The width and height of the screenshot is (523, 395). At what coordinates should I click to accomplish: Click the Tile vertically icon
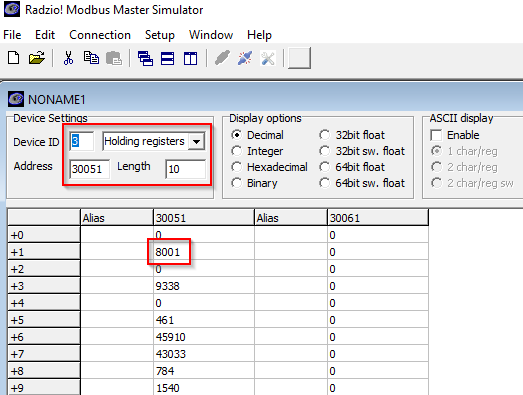click(x=190, y=58)
